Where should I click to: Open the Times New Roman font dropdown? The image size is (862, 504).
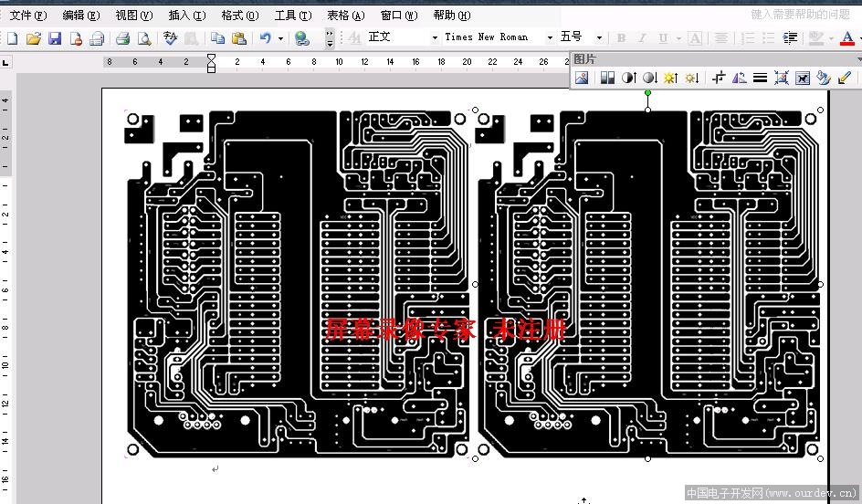pyautogui.click(x=550, y=38)
